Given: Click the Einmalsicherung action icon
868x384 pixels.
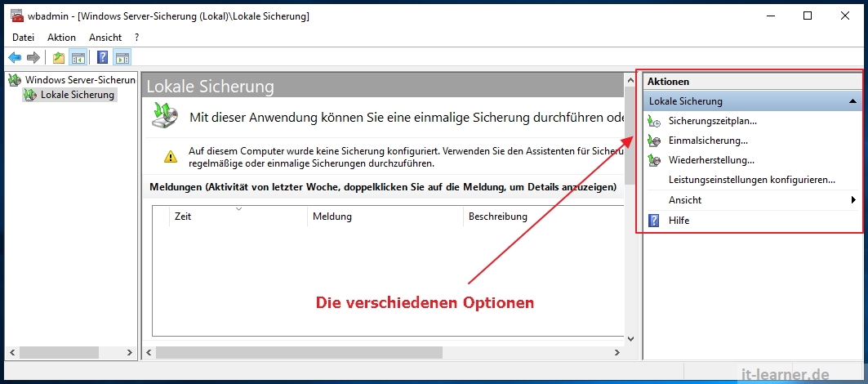Looking at the screenshot, I should click(654, 141).
